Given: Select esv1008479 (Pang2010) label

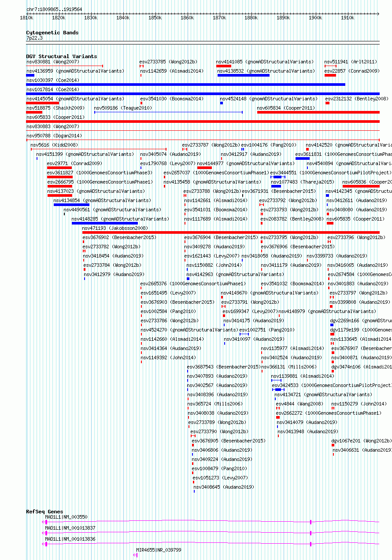Looking at the screenshot, I should [220, 468].
